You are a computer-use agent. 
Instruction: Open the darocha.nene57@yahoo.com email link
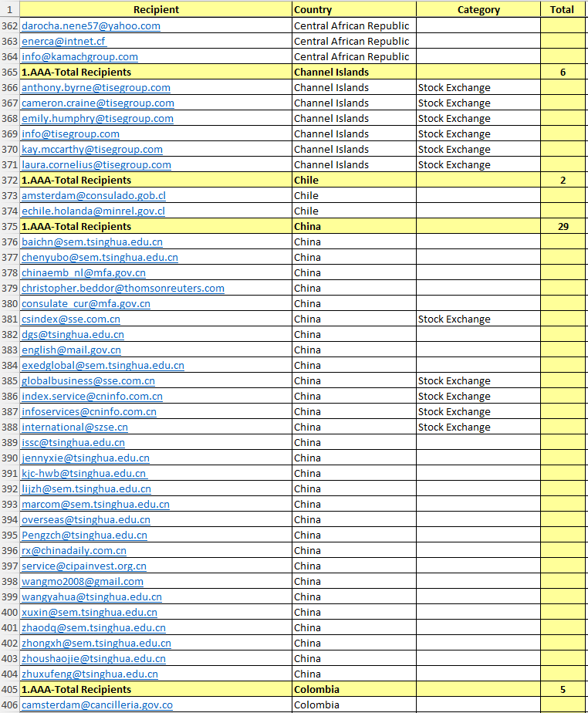[91, 26]
